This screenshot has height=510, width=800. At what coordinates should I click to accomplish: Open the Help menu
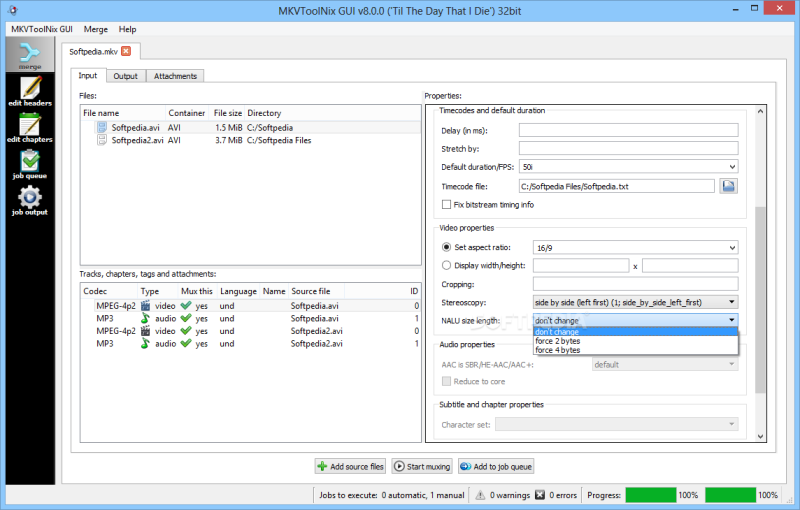[x=128, y=29]
